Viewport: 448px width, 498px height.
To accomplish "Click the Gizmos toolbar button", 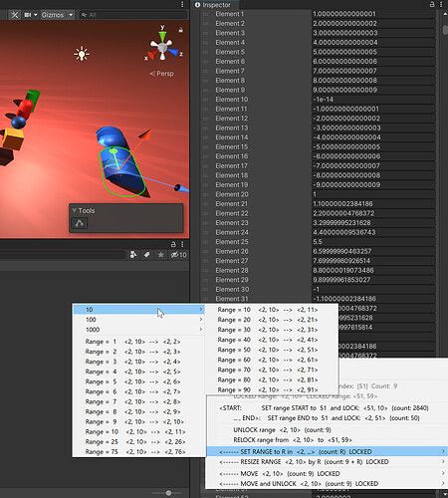I will click(53, 15).
